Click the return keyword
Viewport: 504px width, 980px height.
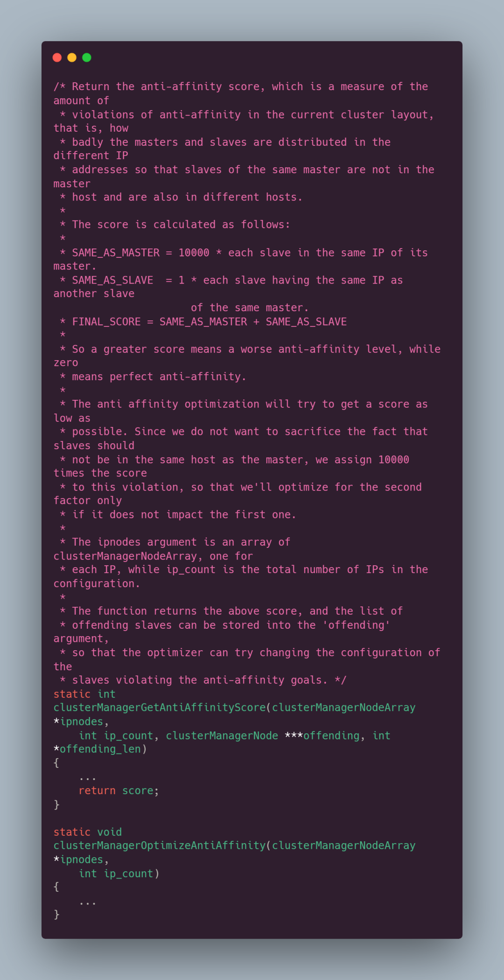pos(97,790)
